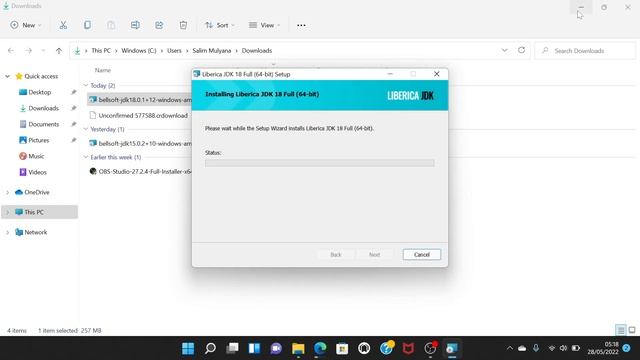
Task: Open the Windows Start menu
Action: pos(188,348)
